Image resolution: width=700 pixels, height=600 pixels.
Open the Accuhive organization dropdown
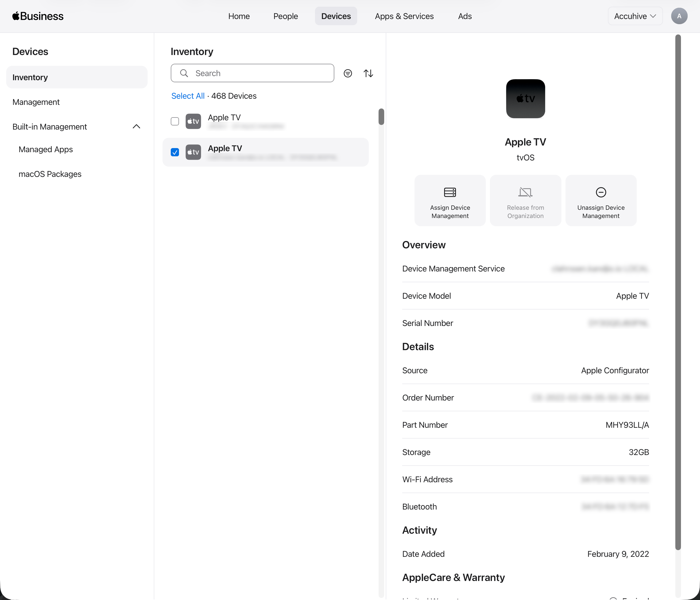(x=635, y=16)
